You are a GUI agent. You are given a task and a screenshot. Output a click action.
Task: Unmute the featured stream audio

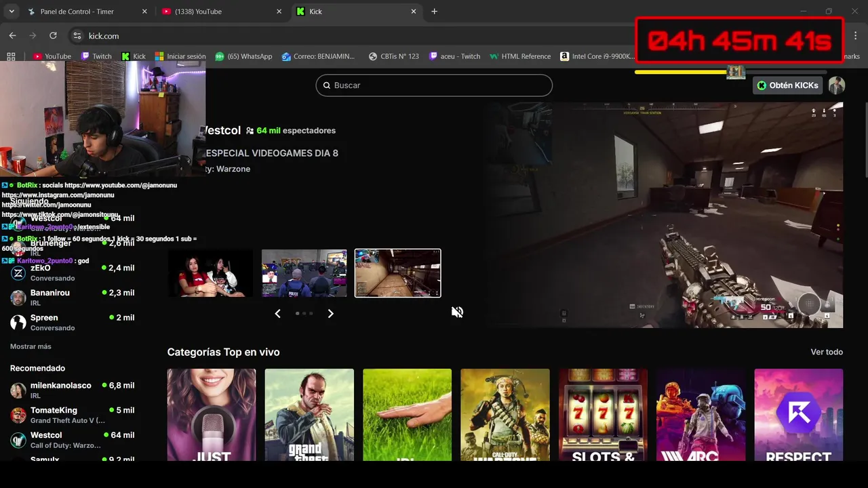pos(458,312)
